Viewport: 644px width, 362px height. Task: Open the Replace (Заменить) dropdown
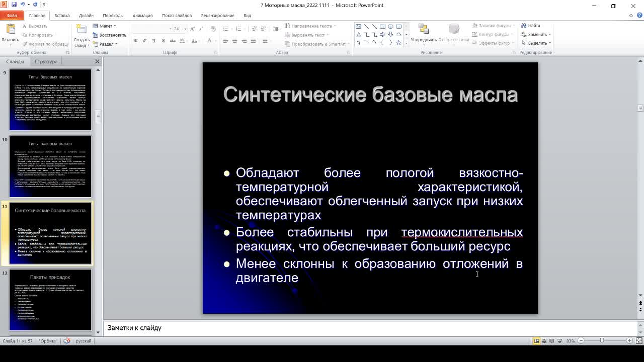tap(536, 35)
